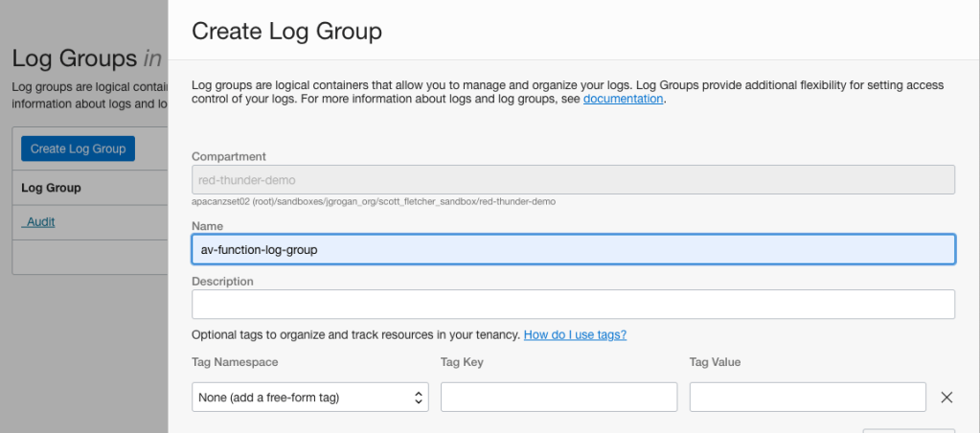
Task: Click the Create Log Group panel title
Action: point(286,32)
